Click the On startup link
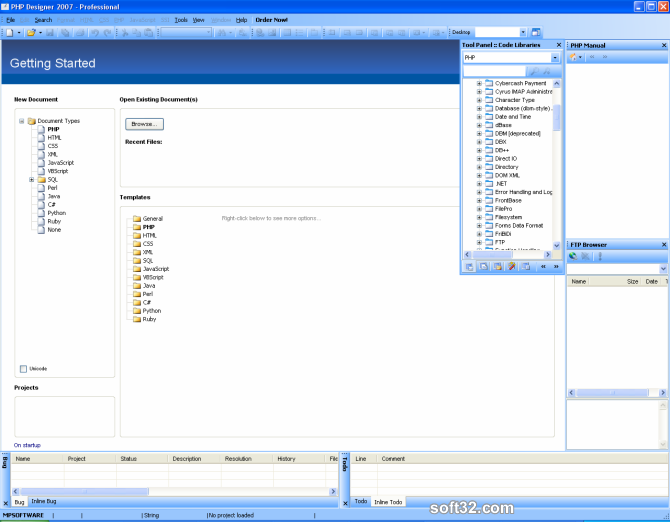Viewport: 670px width, 522px height. [x=27, y=445]
